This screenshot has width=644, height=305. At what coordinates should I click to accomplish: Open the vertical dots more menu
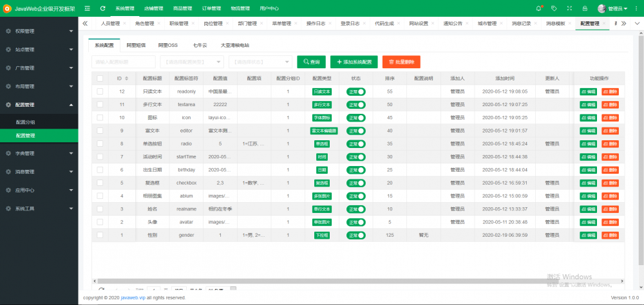click(x=637, y=8)
